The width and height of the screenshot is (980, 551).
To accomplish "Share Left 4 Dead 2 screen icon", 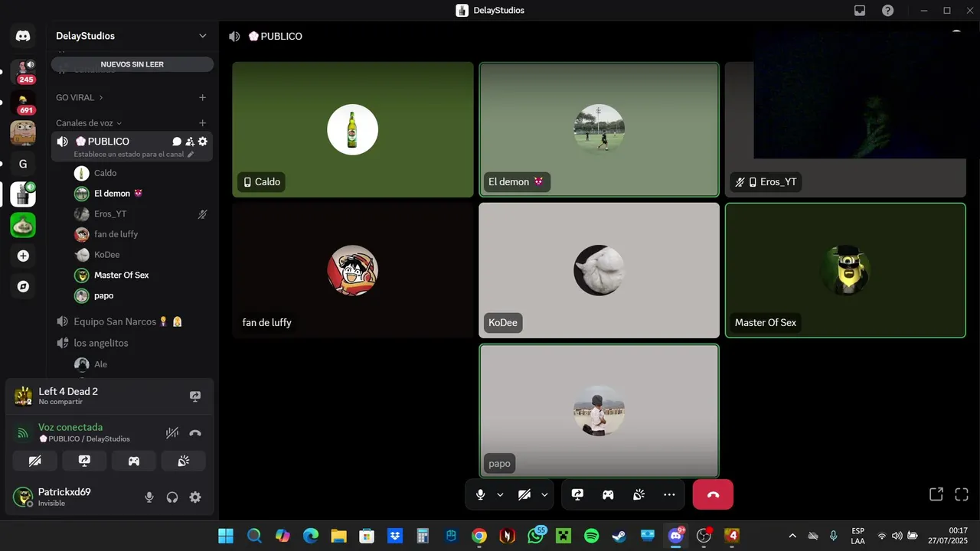I will 195,396.
